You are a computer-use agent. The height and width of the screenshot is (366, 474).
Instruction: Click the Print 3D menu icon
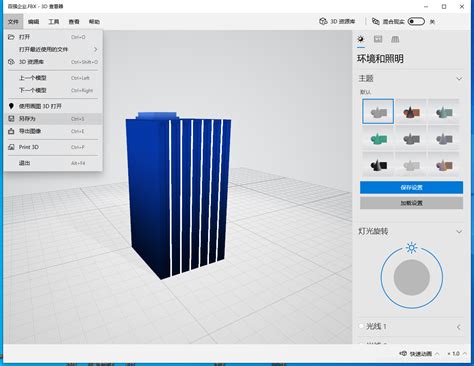click(x=11, y=147)
